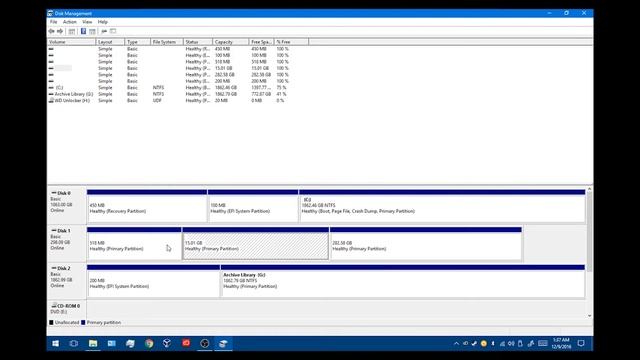Image resolution: width=640 pixels, height=360 pixels.
Task: Open the Outlook taskbar icon
Action: (111, 344)
